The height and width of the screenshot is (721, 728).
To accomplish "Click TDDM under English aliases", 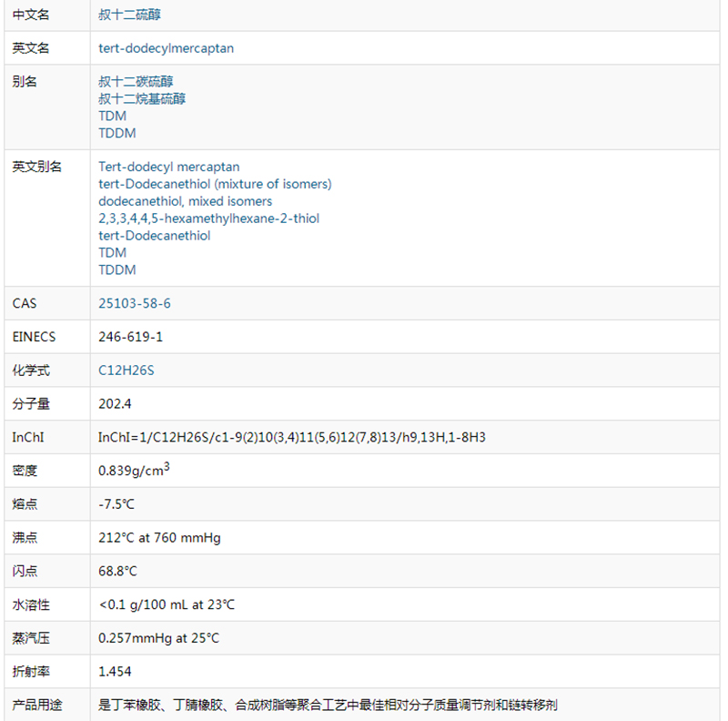I will coord(116,269).
